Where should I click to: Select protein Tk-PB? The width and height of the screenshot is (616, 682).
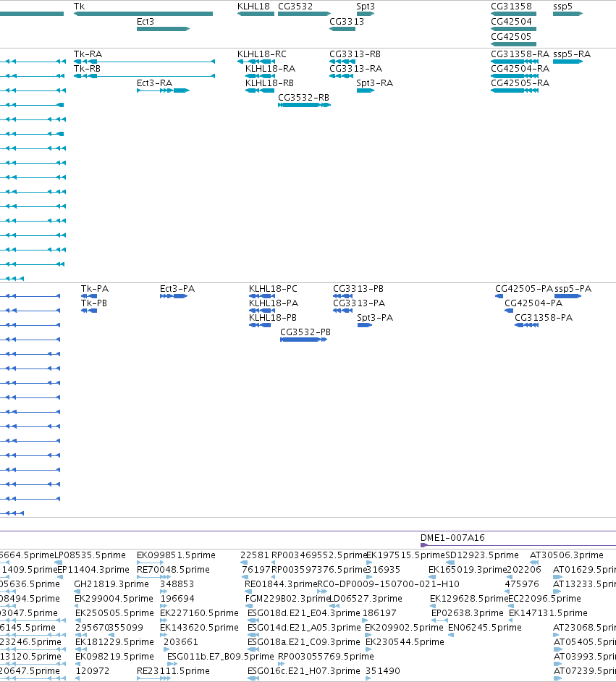(x=89, y=311)
